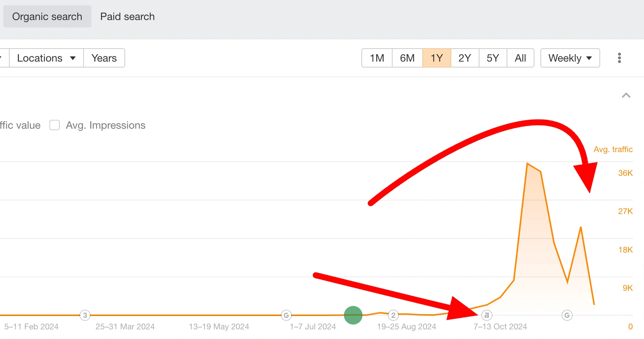Screen dimensions: 644x339
Task: Click the 1–7 Jul 2024 date label
Action: (x=313, y=326)
